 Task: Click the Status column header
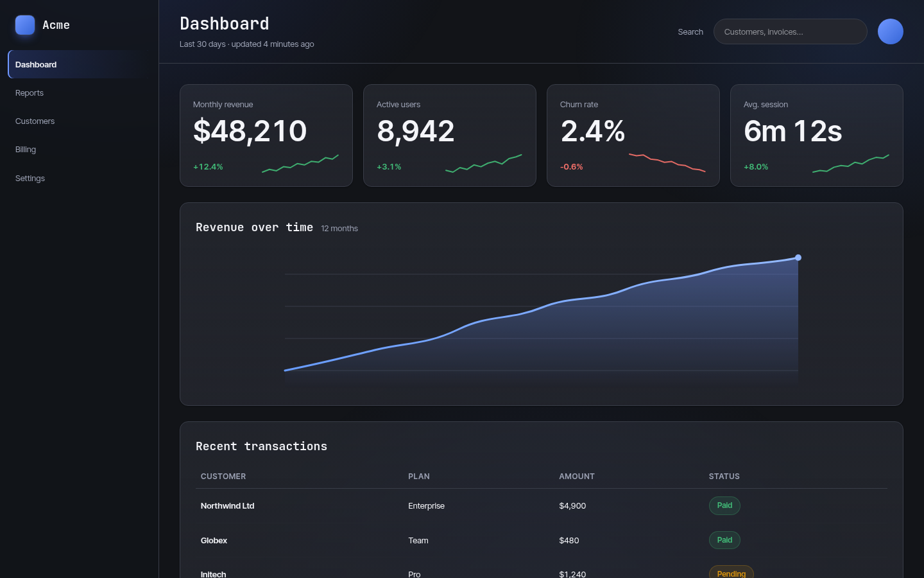point(724,477)
